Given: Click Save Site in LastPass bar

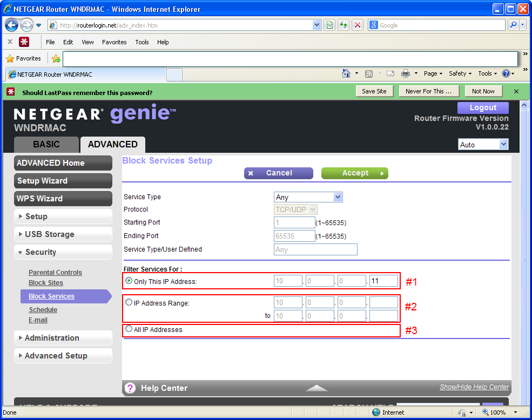Looking at the screenshot, I should 374,91.
